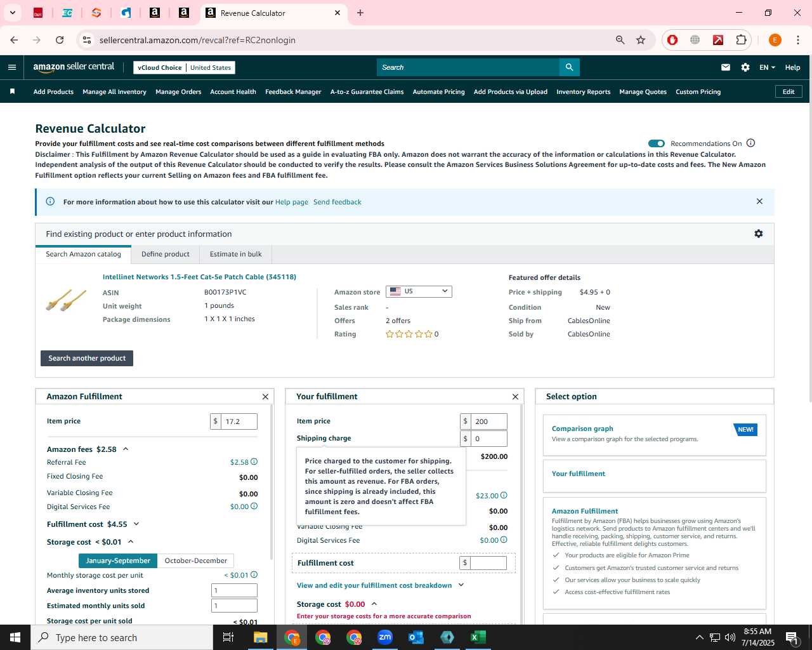Click the Fulfillment cost input field
The width and height of the screenshot is (812, 650).
pyautogui.click(x=488, y=562)
